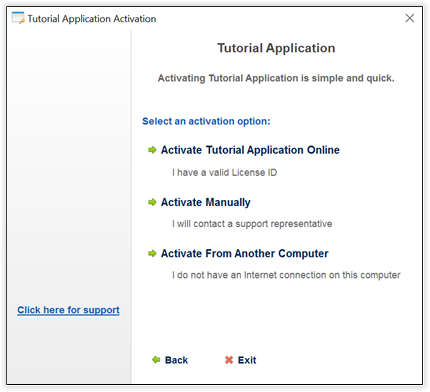Choose Activate Manually option
The width and height of the screenshot is (430, 392).
[x=206, y=202]
